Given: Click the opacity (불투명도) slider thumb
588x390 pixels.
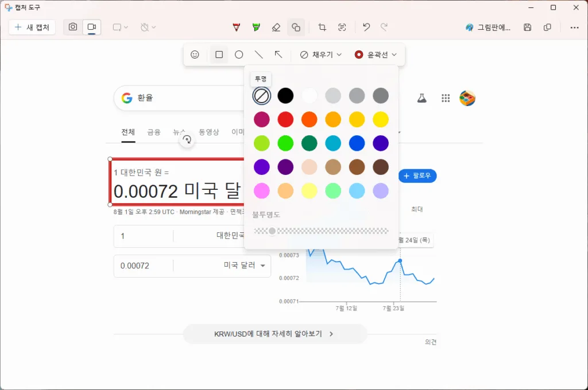Looking at the screenshot, I should tap(272, 231).
